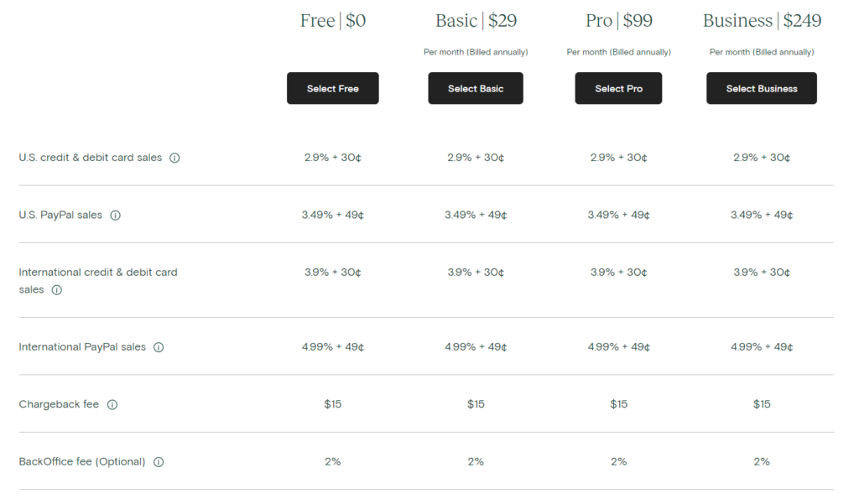The width and height of the screenshot is (859, 504).
Task: Click info icon beside U.S. credit & debit card sales
Action: pyautogui.click(x=174, y=158)
